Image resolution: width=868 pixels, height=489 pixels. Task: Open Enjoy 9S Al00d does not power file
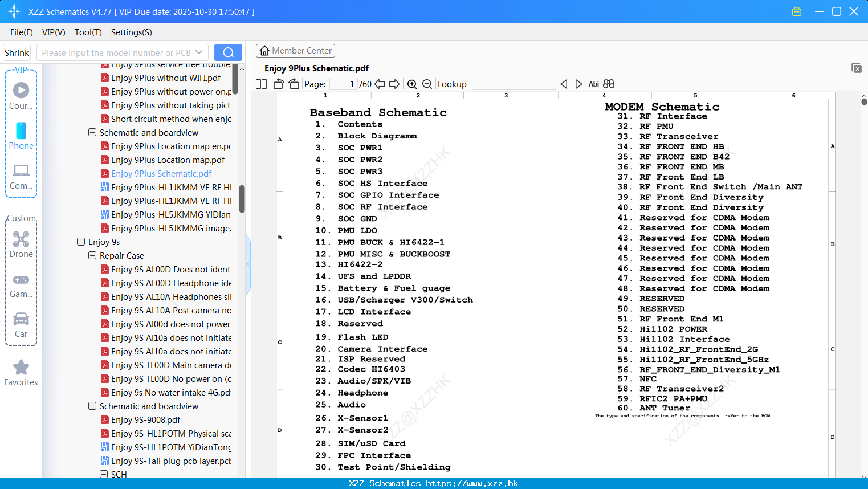[x=166, y=324]
